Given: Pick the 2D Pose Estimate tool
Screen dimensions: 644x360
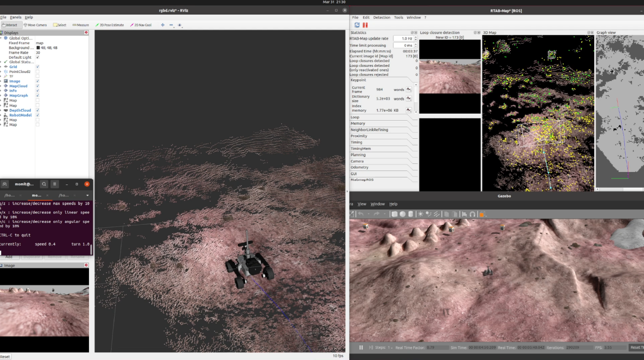Looking at the screenshot, I should 109,25.
